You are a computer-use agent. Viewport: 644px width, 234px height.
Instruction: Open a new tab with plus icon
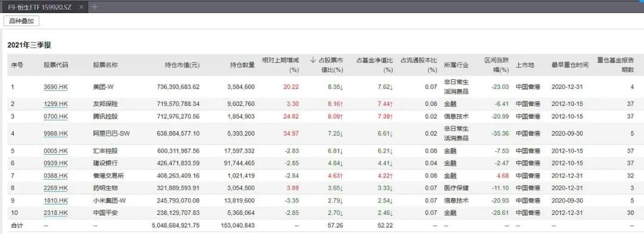(x=94, y=7)
